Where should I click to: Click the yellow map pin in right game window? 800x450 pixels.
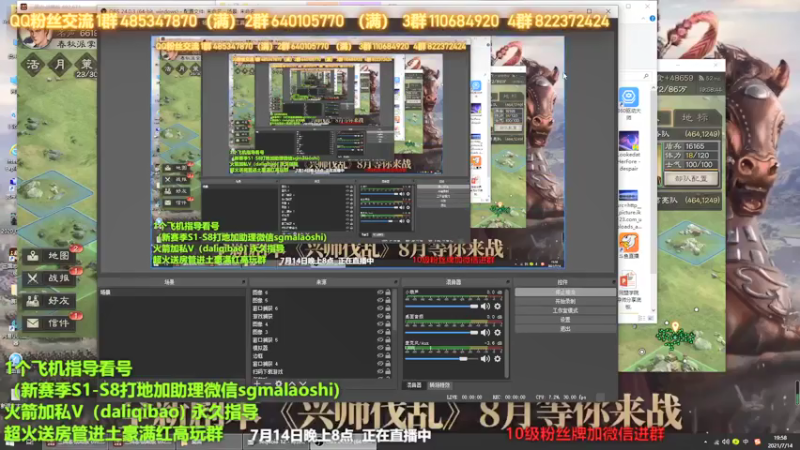676,326
